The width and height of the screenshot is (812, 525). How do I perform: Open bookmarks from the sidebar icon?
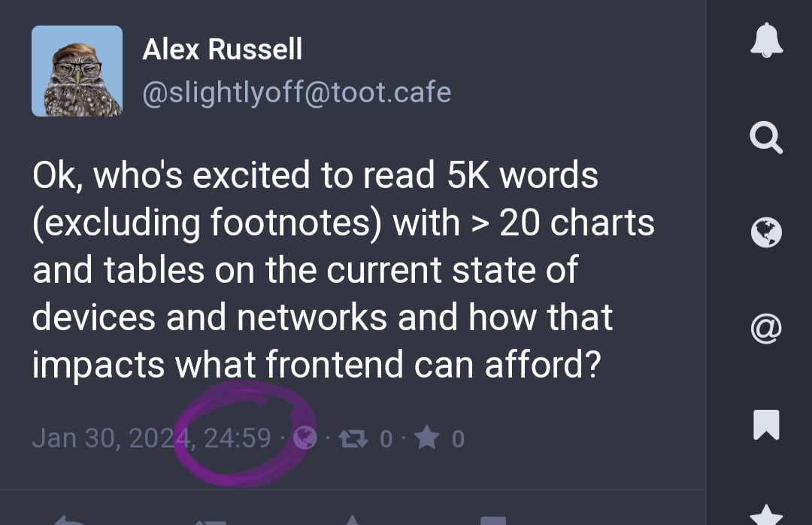(x=766, y=424)
